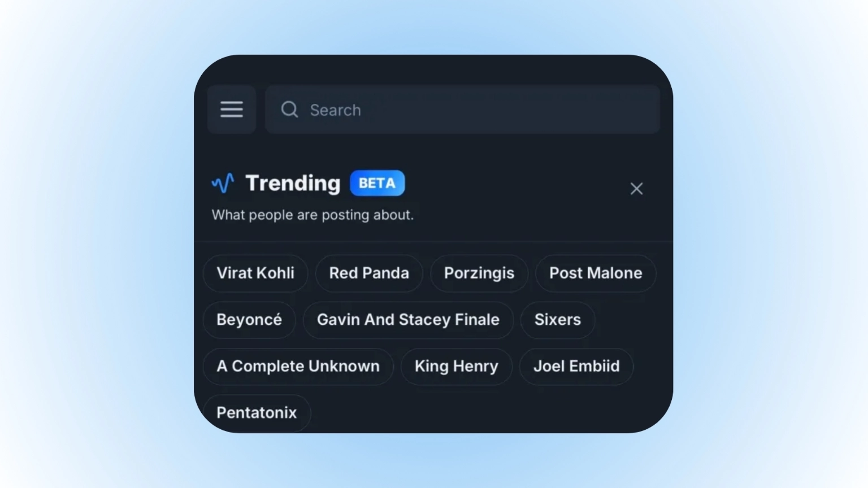View the Post Malone topic
This screenshot has width=868, height=488.
(x=596, y=273)
